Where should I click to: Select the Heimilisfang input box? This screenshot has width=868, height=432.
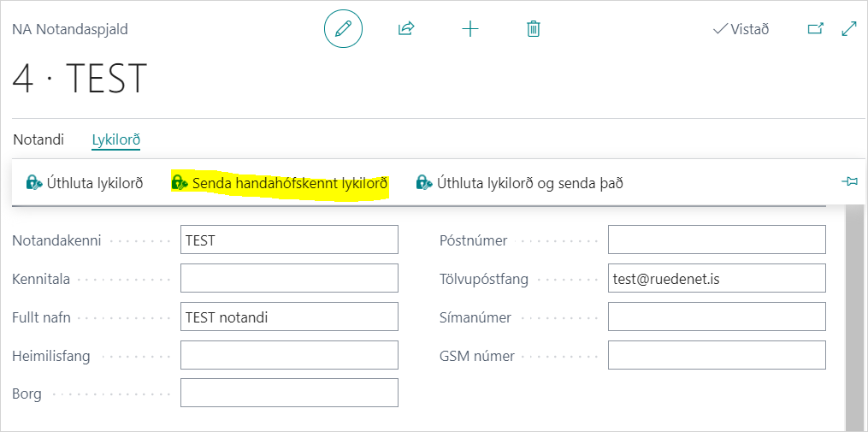(289, 356)
